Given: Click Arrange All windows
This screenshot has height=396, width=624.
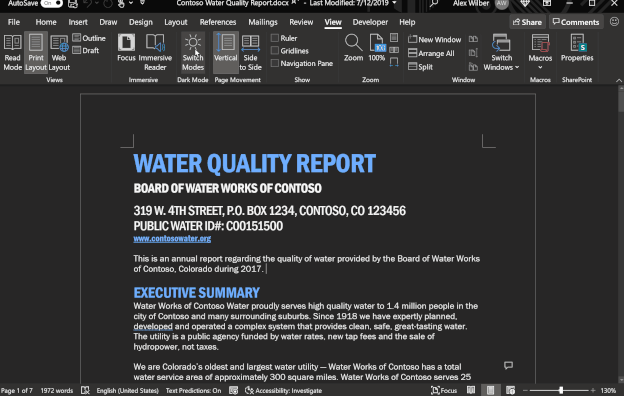Looking at the screenshot, I should (x=431, y=53).
